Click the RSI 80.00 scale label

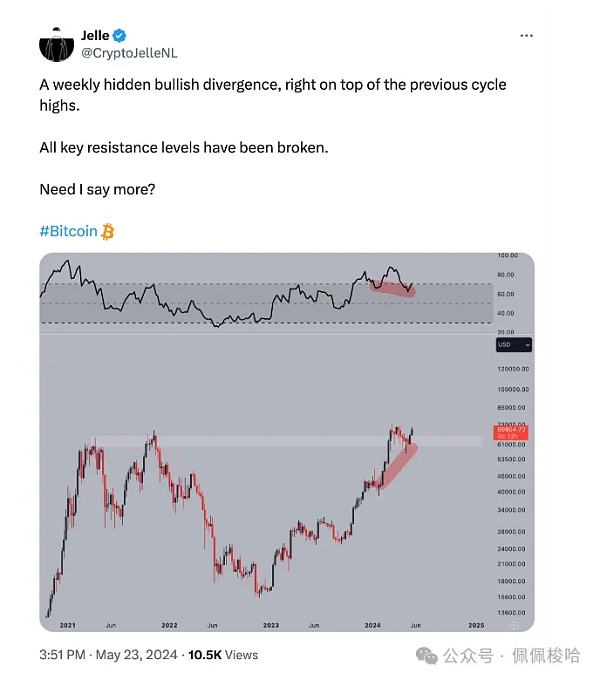(507, 274)
